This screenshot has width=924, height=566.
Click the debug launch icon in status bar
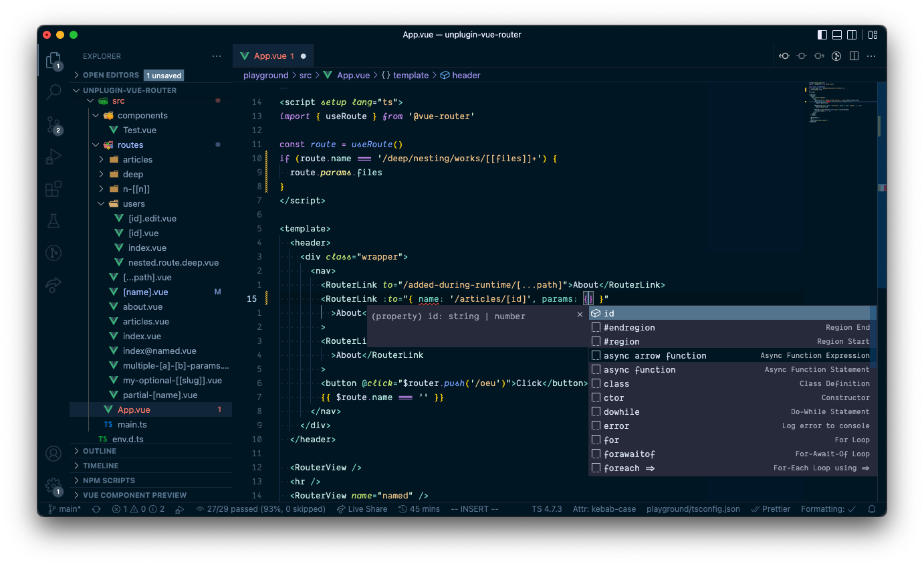179,509
